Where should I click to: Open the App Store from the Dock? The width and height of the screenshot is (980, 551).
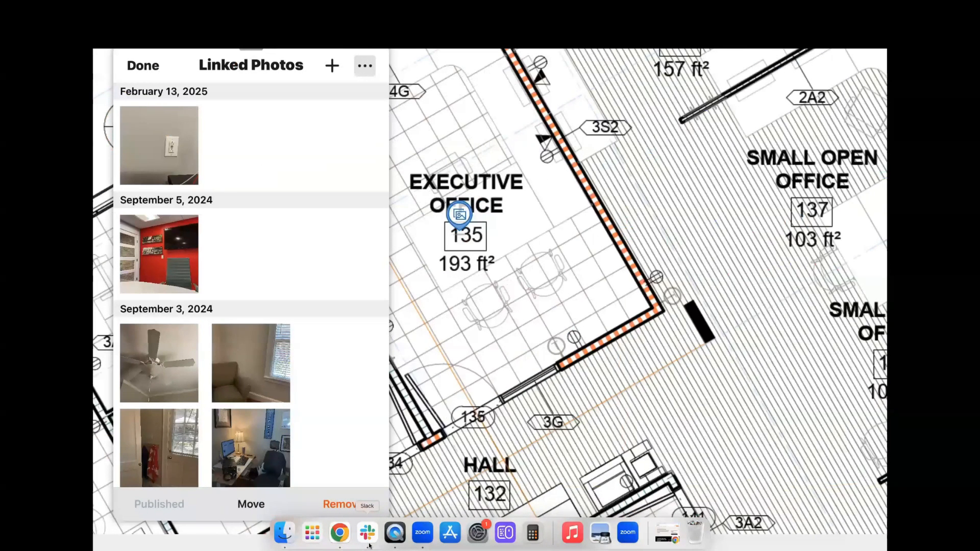[450, 532]
